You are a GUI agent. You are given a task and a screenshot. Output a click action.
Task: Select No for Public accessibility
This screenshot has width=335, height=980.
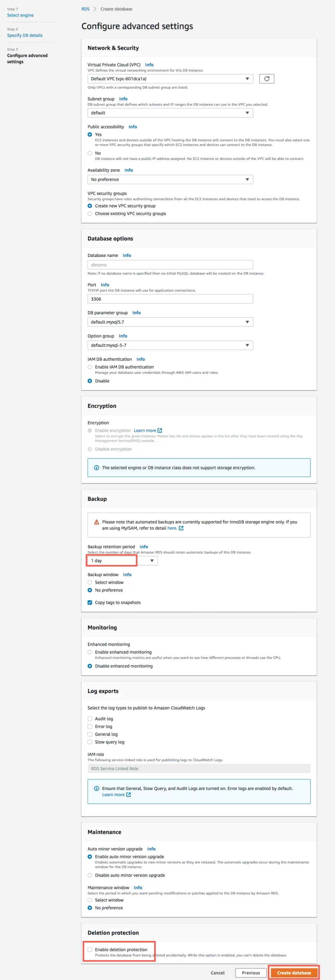click(x=90, y=153)
